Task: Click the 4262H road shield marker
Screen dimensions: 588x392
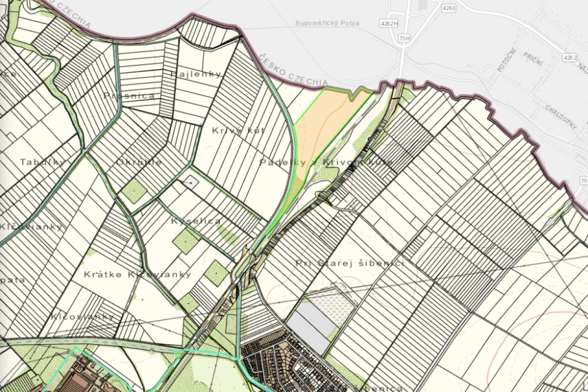Action: pyautogui.click(x=389, y=23)
